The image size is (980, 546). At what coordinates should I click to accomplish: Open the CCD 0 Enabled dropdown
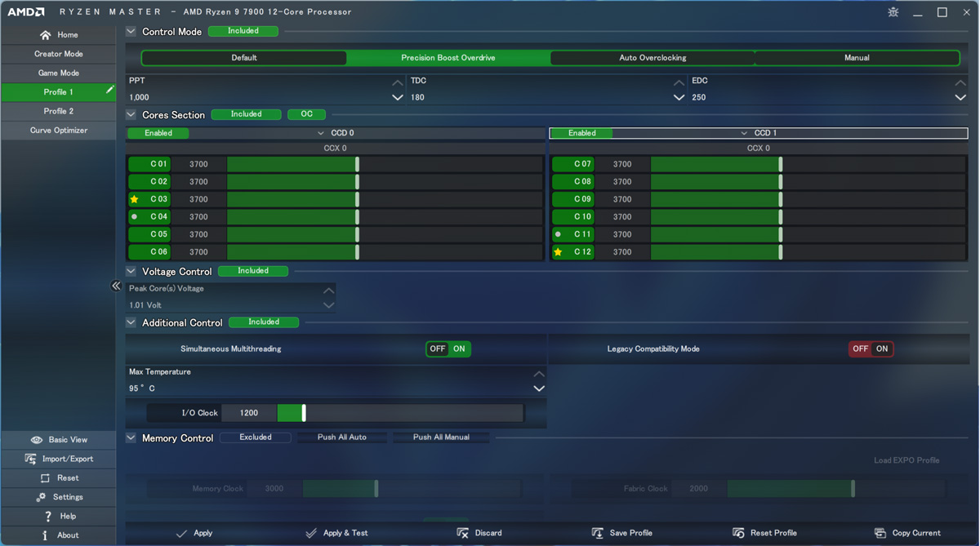320,133
